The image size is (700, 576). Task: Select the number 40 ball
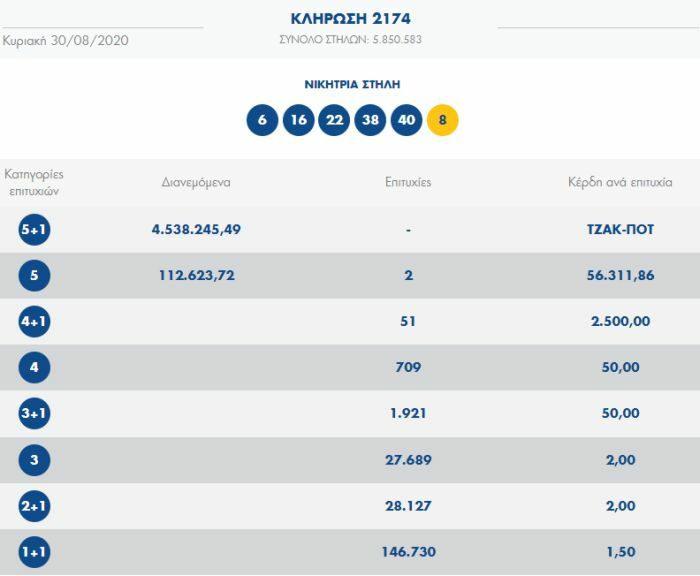406,120
